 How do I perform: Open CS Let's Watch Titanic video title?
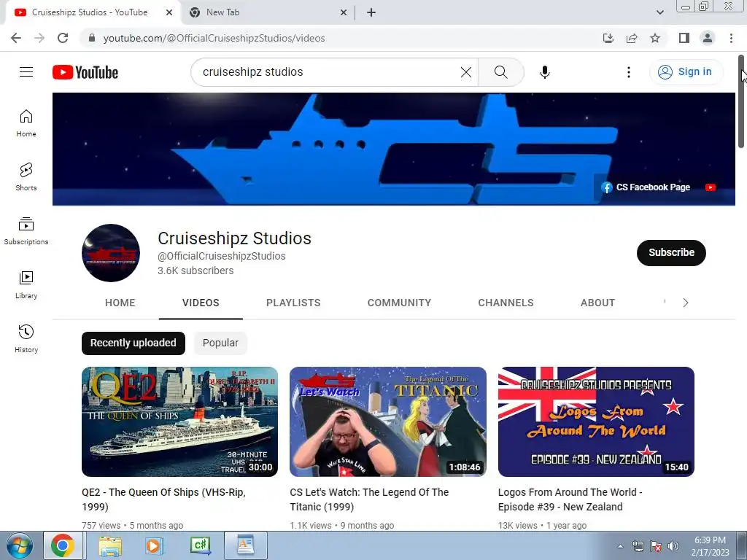(369, 499)
